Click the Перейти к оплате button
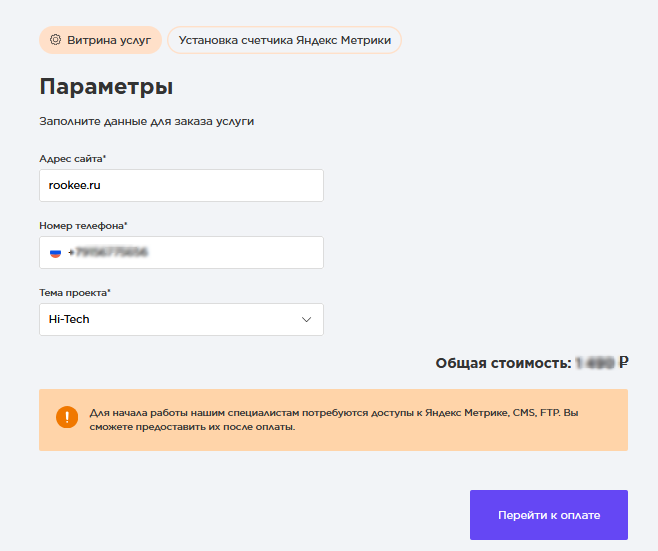658x551 pixels. coord(549,515)
